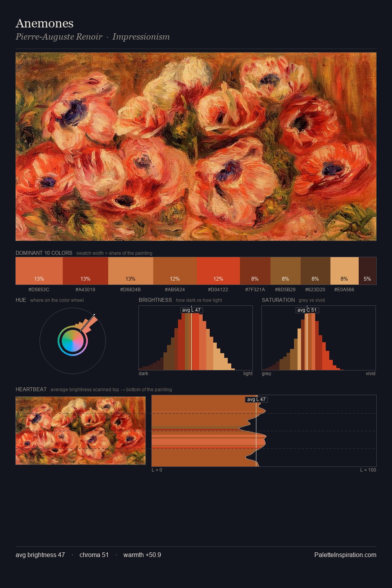Viewport: 392px width, 588px height.
Task: Open the main Anemones painting image
Action: 196,147
